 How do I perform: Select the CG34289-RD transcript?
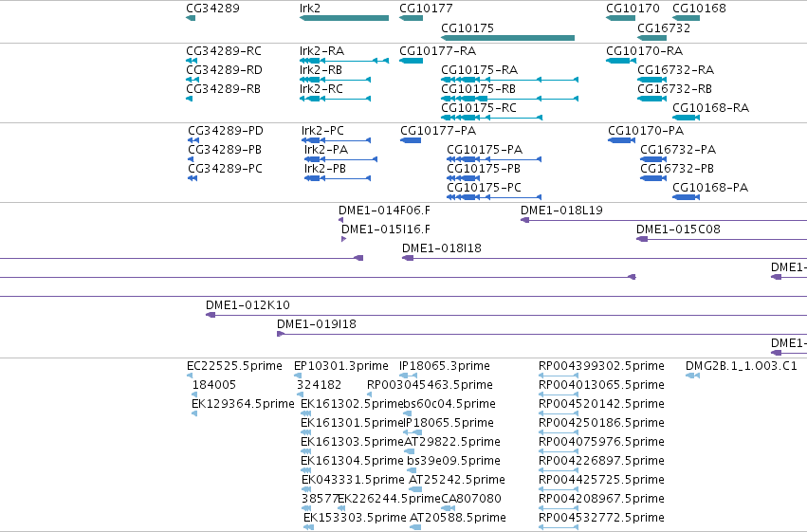(x=224, y=70)
